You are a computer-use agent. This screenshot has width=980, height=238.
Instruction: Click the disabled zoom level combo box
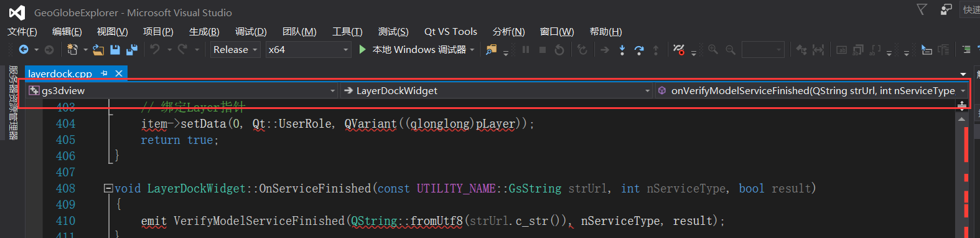[x=763, y=50]
